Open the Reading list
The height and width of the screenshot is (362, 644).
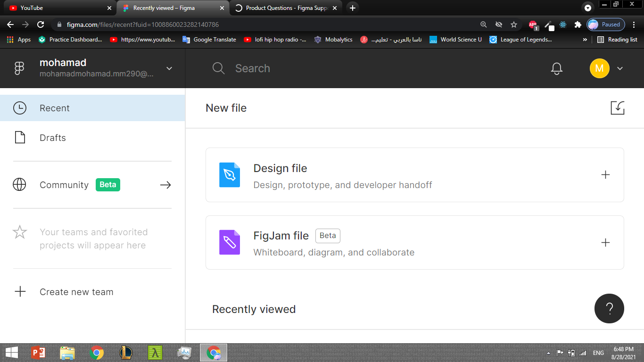click(x=617, y=40)
